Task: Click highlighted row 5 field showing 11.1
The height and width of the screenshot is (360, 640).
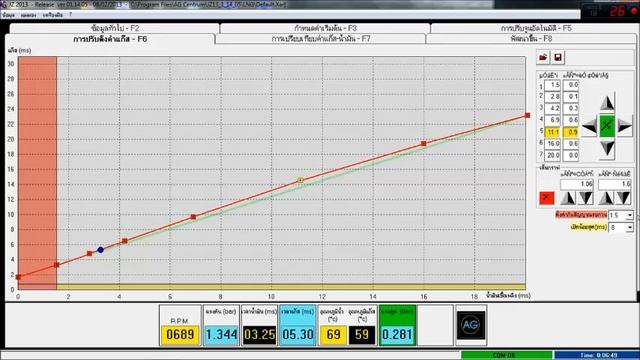Action: coord(552,132)
